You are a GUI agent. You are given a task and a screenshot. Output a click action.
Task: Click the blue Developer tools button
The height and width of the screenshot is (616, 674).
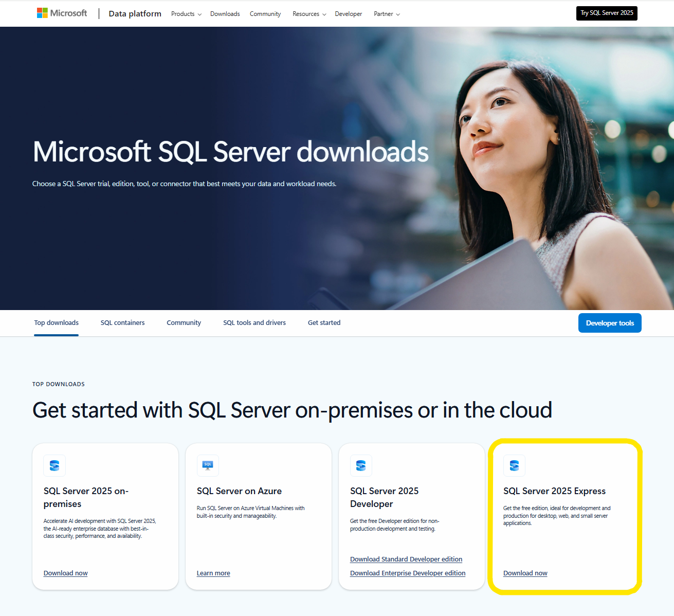(x=610, y=323)
